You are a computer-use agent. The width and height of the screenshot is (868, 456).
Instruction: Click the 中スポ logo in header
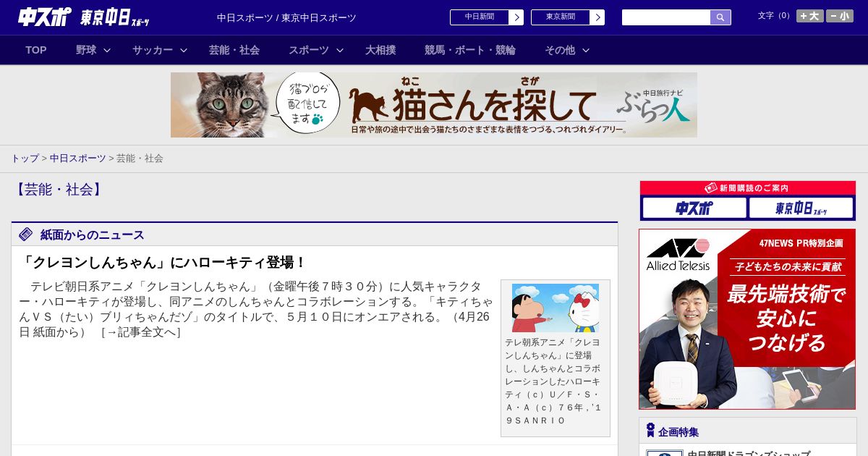tap(44, 17)
